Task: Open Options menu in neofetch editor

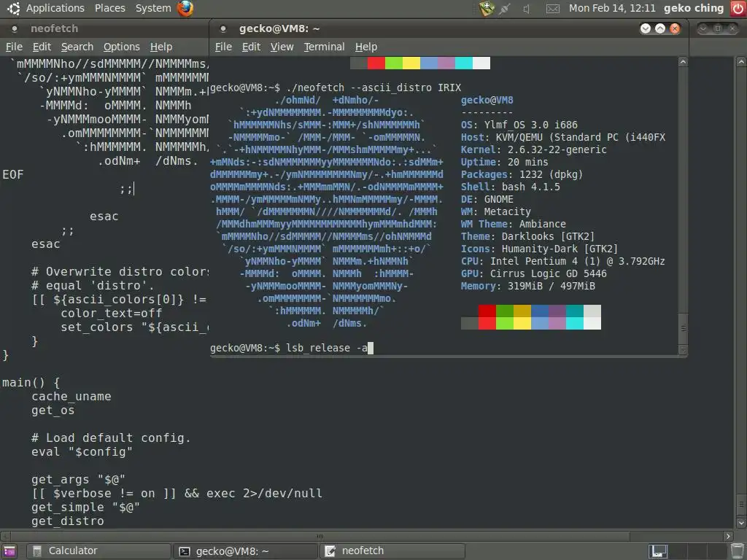Action: pos(122,47)
